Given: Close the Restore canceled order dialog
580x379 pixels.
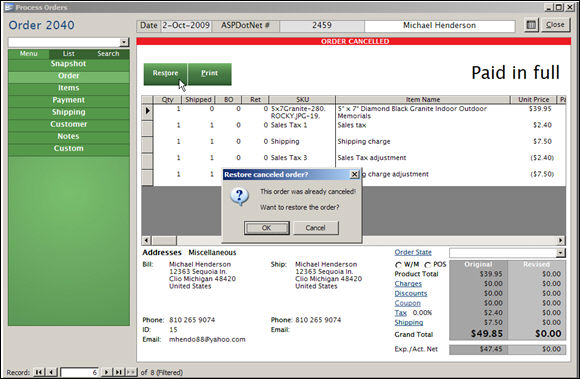Looking at the screenshot, I should pos(354,174).
